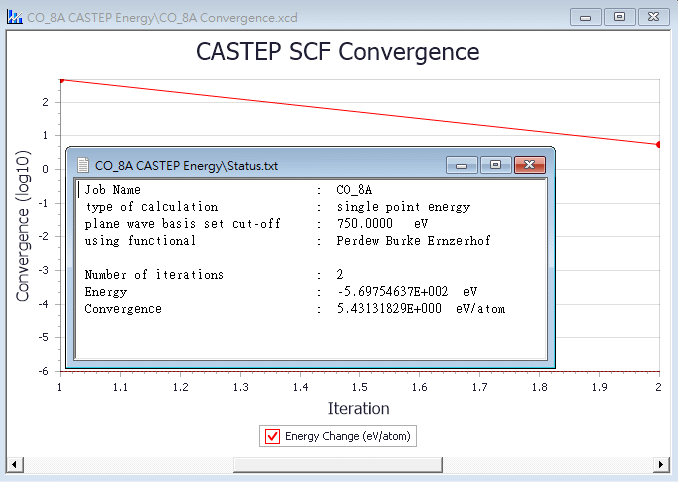Image resolution: width=678 pixels, height=482 pixels.
Task: Select the red data point at iteration 1
Action: (61, 80)
